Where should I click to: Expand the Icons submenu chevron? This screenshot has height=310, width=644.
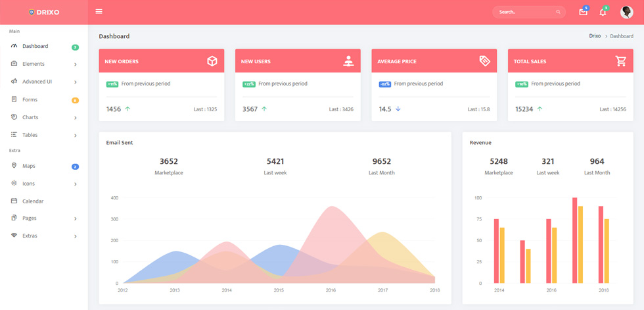click(75, 184)
